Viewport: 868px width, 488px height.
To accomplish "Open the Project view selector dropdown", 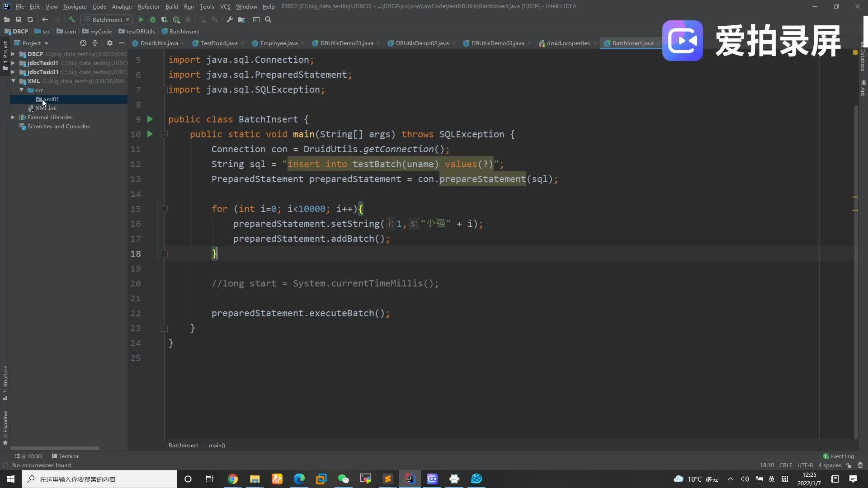I will [32, 43].
